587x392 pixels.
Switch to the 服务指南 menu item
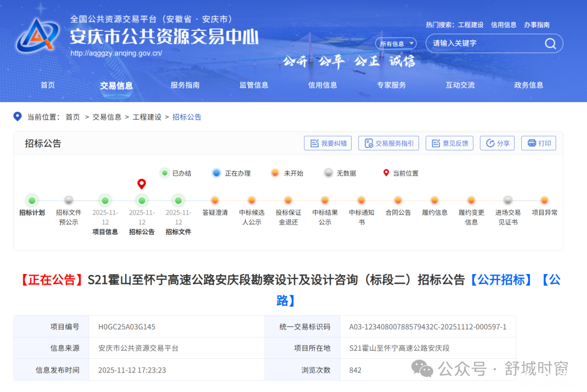185,85
